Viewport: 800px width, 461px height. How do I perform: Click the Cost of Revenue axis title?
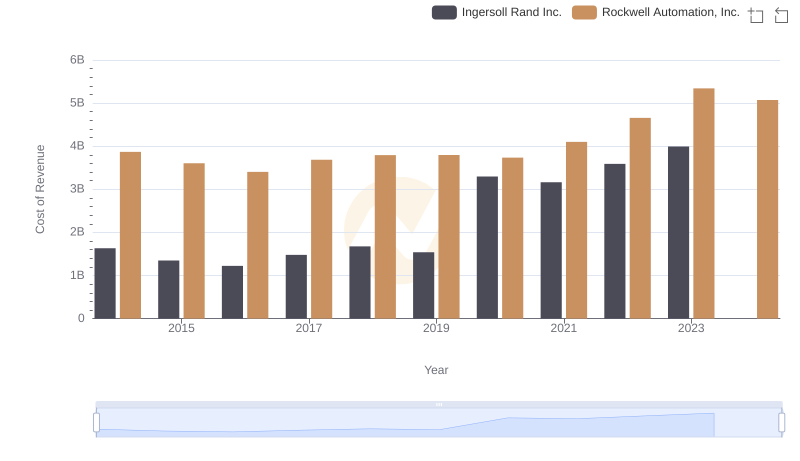coord(40,189)
